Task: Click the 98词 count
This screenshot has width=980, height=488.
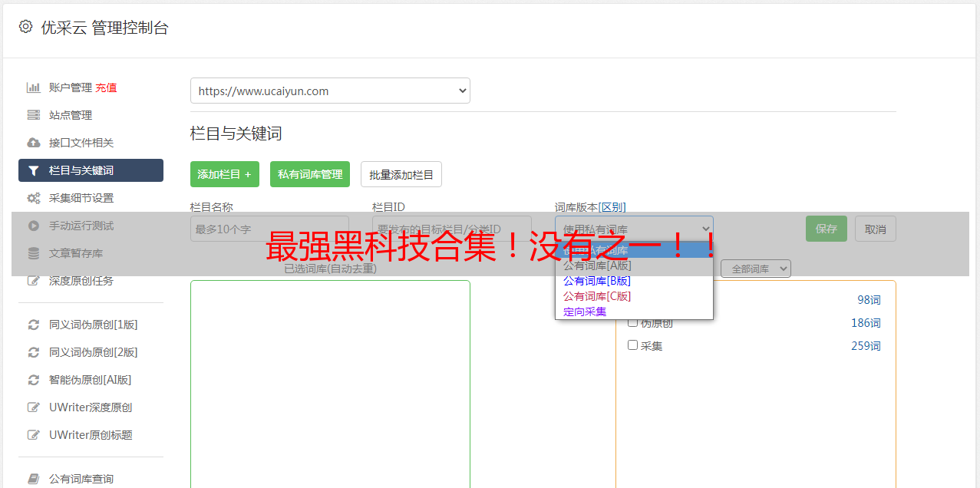Action: pyautogui.click(x=869, y=300)
